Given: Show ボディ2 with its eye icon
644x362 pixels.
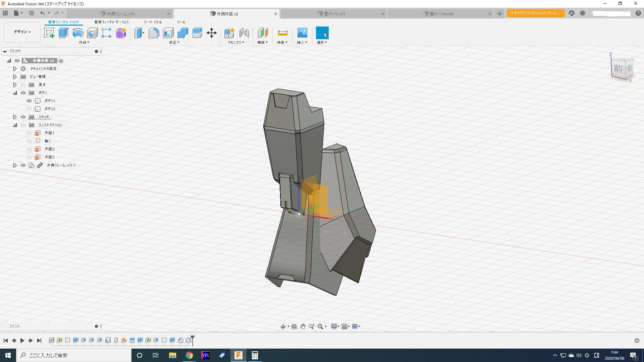Looking at the screenshot, I should [29, 109].
